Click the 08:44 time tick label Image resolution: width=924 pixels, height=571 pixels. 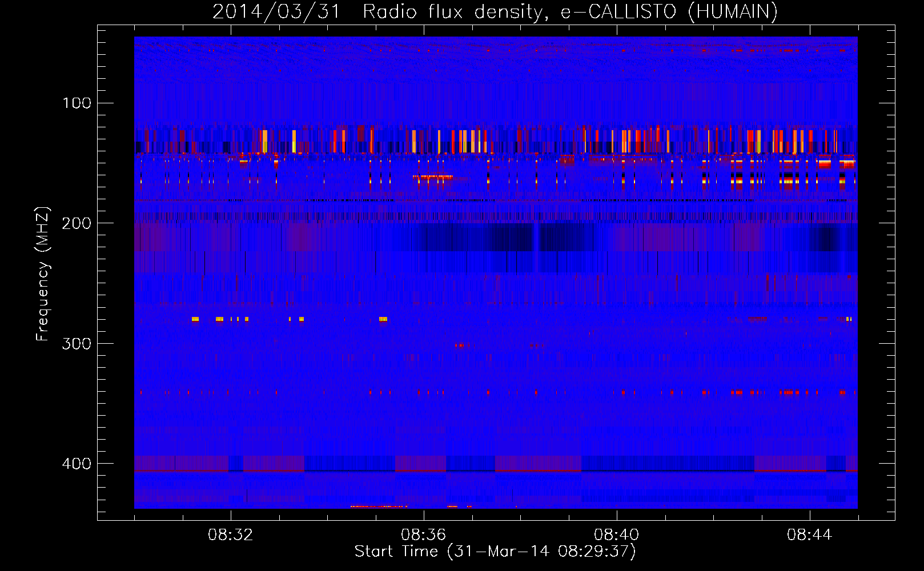tap(809, 535)
